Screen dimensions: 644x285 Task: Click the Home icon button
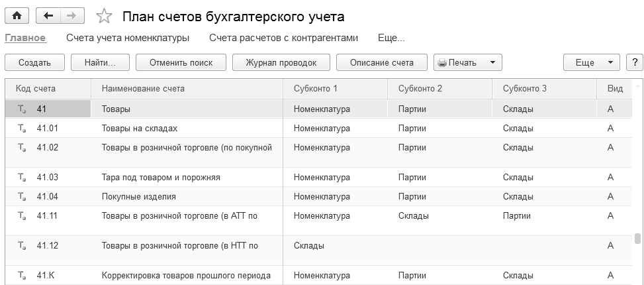coord(17,16)
